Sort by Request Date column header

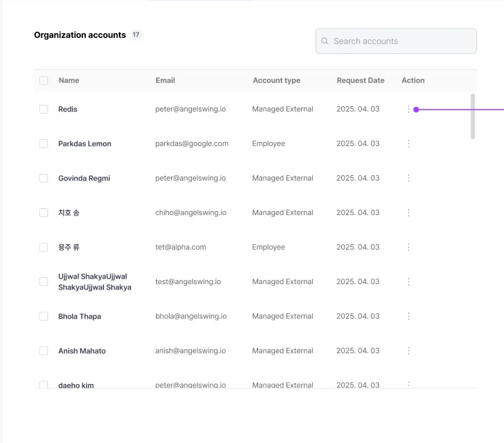360,80
